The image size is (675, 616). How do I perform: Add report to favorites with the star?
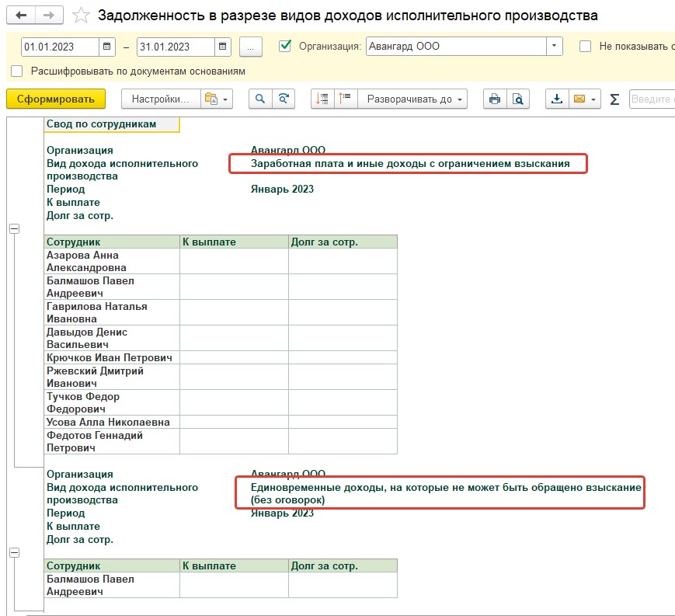(81, 16)
